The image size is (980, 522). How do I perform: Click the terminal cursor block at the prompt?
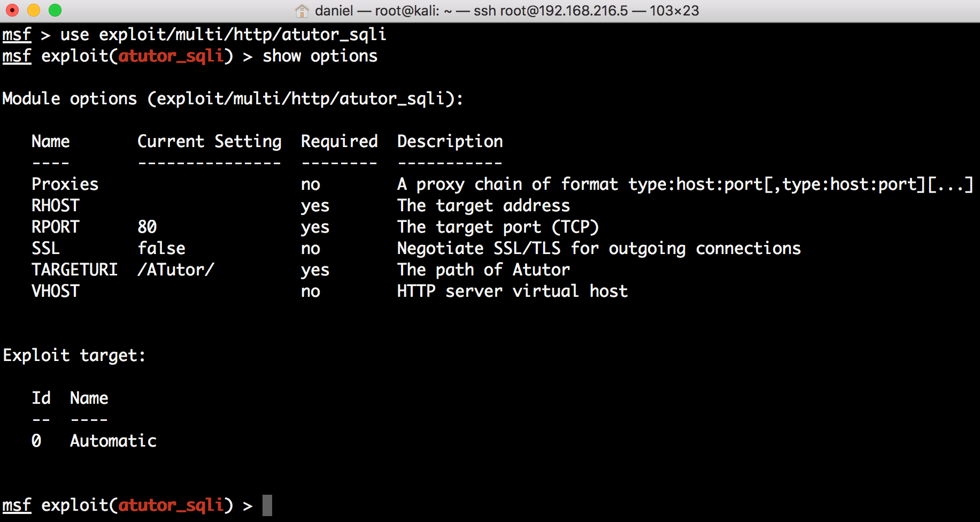(267, 505)
